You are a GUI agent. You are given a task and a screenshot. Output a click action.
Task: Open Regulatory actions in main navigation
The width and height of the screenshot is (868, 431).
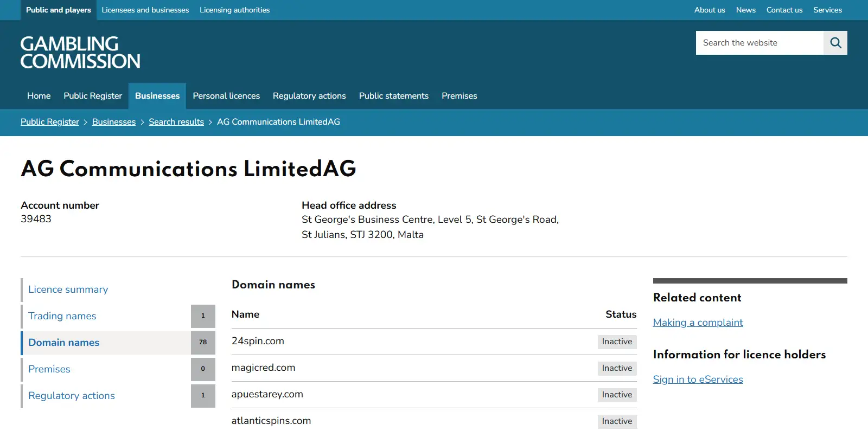(309, 96)
